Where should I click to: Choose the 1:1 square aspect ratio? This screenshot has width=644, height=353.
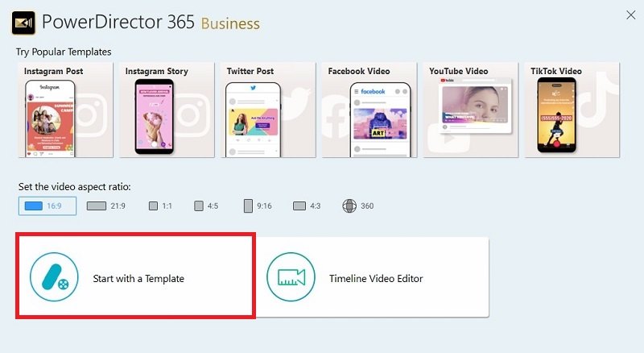(x=160, y=206)
